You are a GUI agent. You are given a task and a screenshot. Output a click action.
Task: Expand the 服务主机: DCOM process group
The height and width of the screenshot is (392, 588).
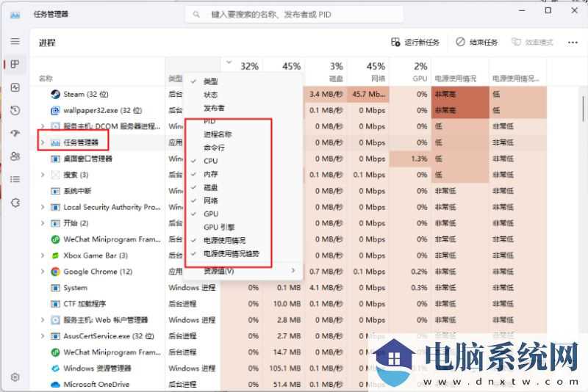pos(43,126)
